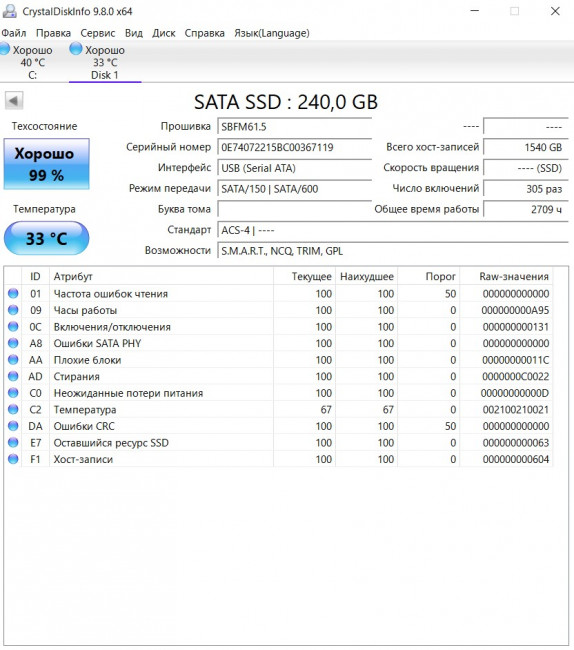Click the empty Буква тома field
The image size is (574, 650).
(x=294, y=209)
